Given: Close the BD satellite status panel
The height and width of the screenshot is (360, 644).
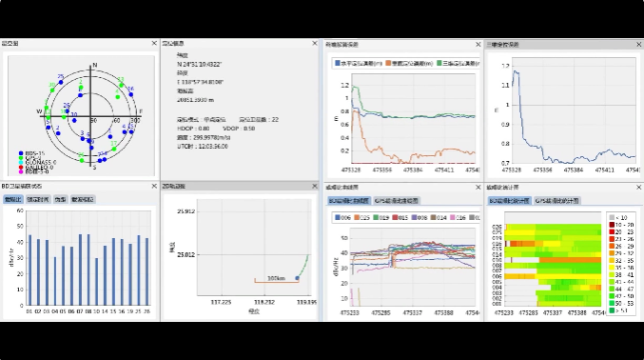Looking at the screenshot, I should (x=154, y=187).
